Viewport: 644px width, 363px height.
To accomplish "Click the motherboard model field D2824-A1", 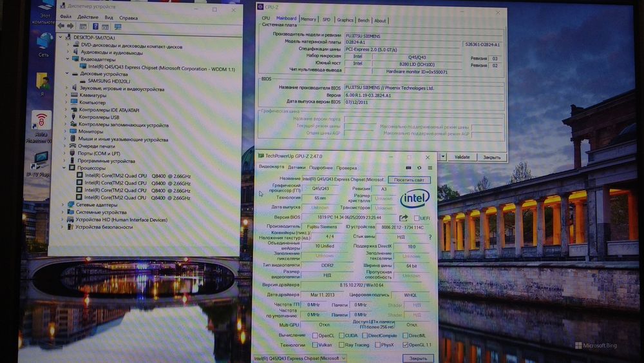I will [x=403, y=42].
